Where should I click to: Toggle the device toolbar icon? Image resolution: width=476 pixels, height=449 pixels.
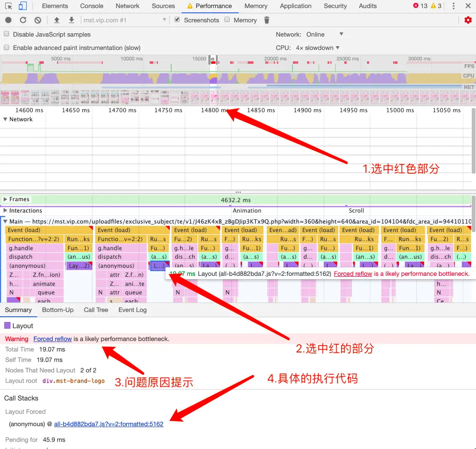[x=23, y=6]
